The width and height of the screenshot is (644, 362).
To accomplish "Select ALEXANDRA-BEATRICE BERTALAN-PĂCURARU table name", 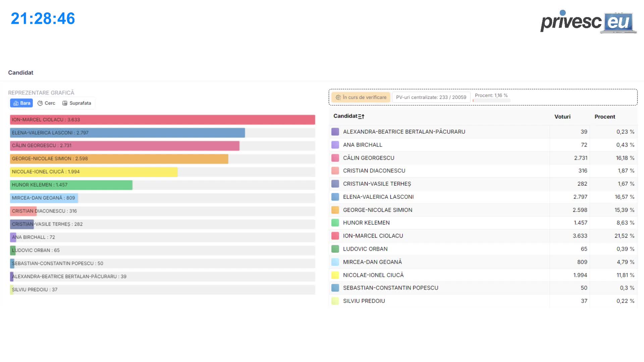I will point(404,132).
